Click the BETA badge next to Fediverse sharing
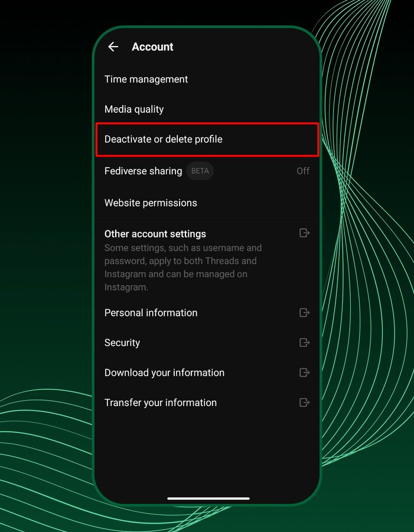Viewport: 414px width, 532px height. pyautogui.click(x=200, y=171)
